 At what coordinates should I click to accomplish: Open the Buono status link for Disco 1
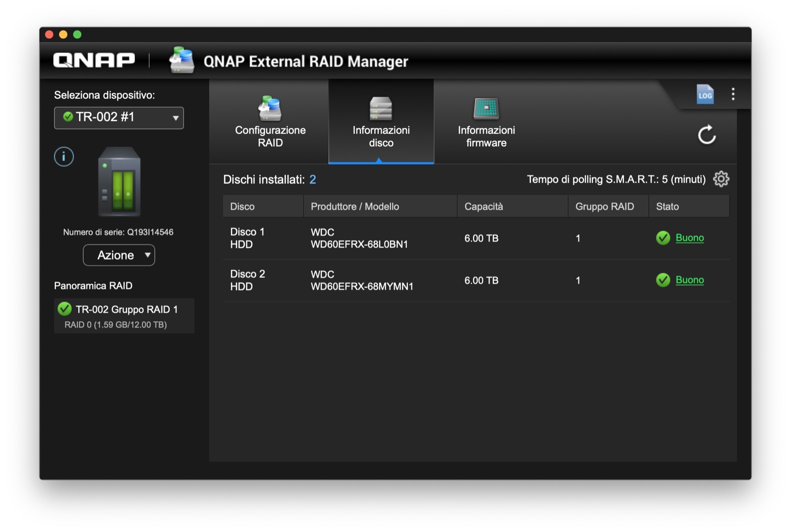click(690, 238)
